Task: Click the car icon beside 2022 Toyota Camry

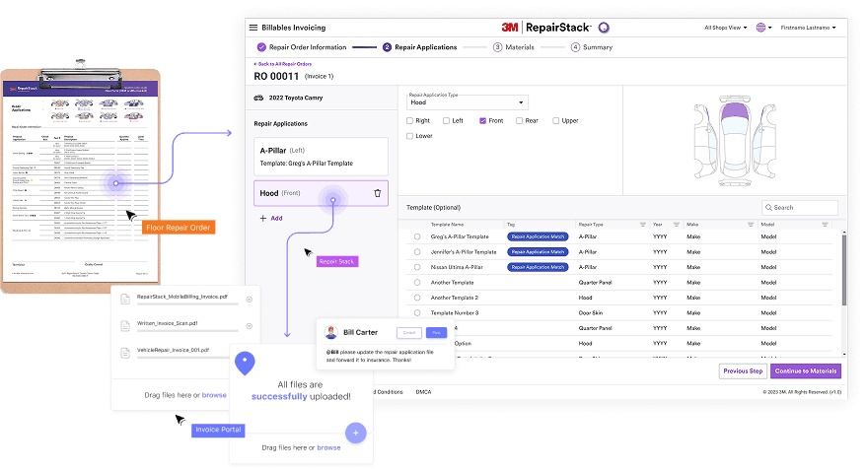Action: pyautogui.click(x=258, y=98)
